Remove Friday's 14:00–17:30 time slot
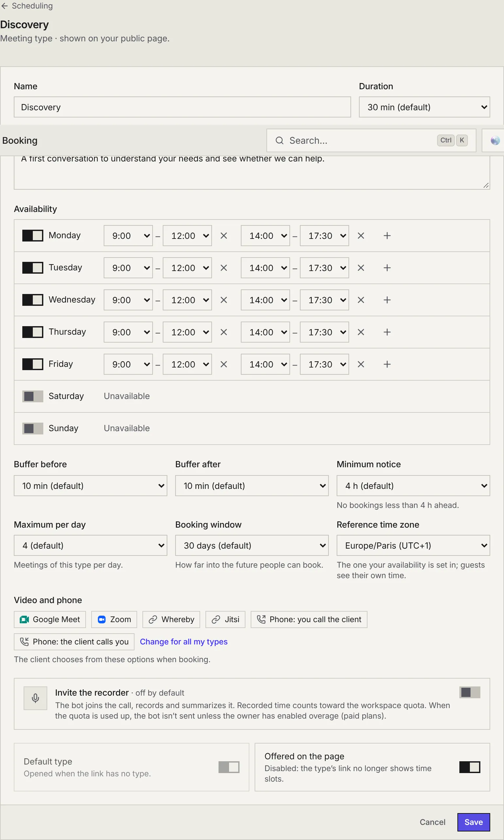The width and height of the screenshot is (504, 840). click(361, 364)
